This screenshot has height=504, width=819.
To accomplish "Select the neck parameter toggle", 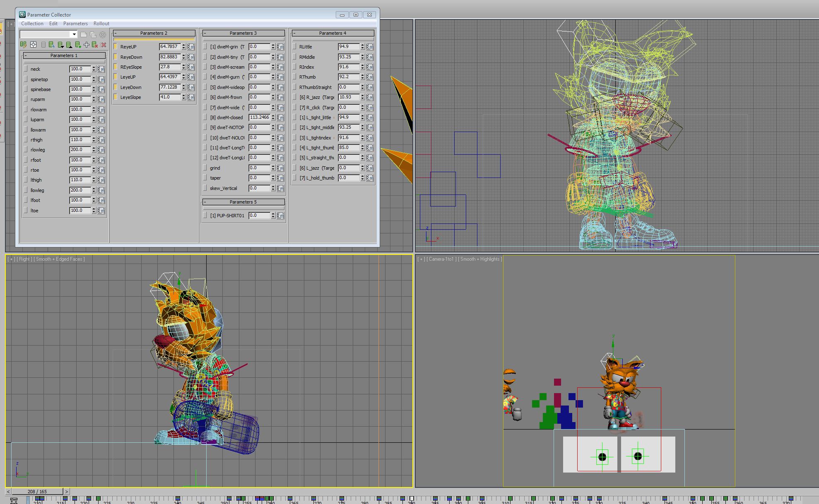I will click(x=26, y=69).
